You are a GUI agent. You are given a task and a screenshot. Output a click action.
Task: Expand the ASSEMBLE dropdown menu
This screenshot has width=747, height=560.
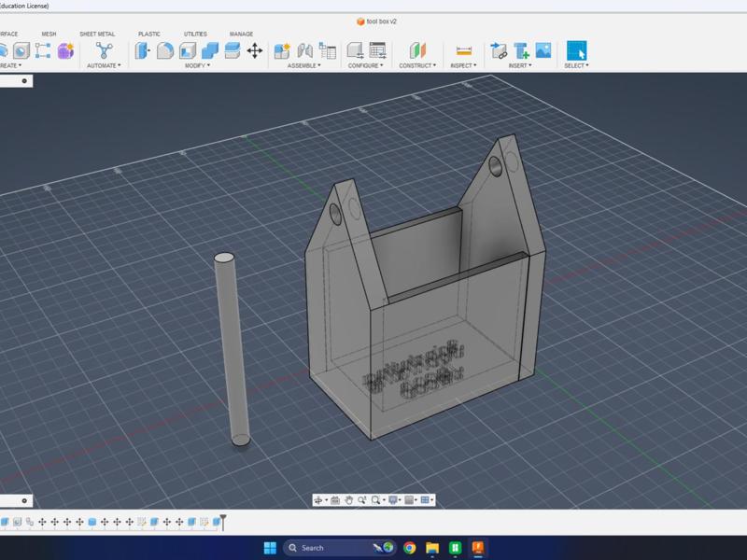pos(303,65)
